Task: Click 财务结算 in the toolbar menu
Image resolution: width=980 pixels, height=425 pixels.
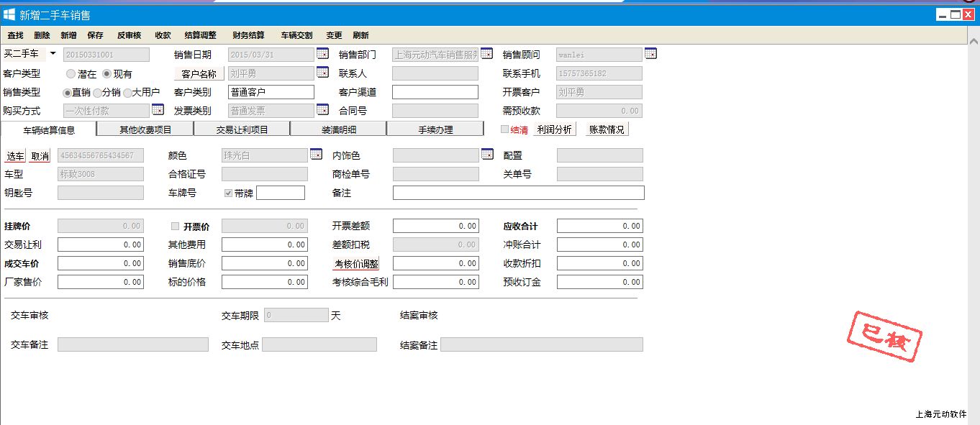Action: [x=248, y=35]
